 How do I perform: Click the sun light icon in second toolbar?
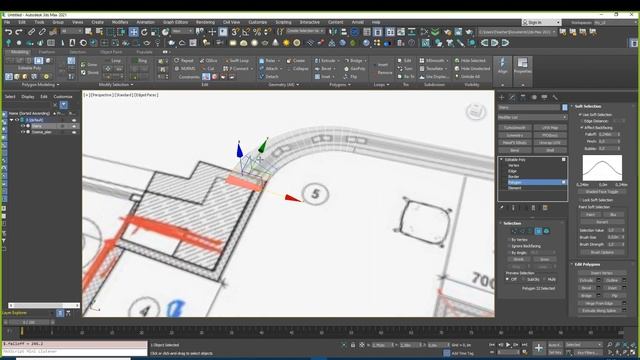tap(286, 43)
